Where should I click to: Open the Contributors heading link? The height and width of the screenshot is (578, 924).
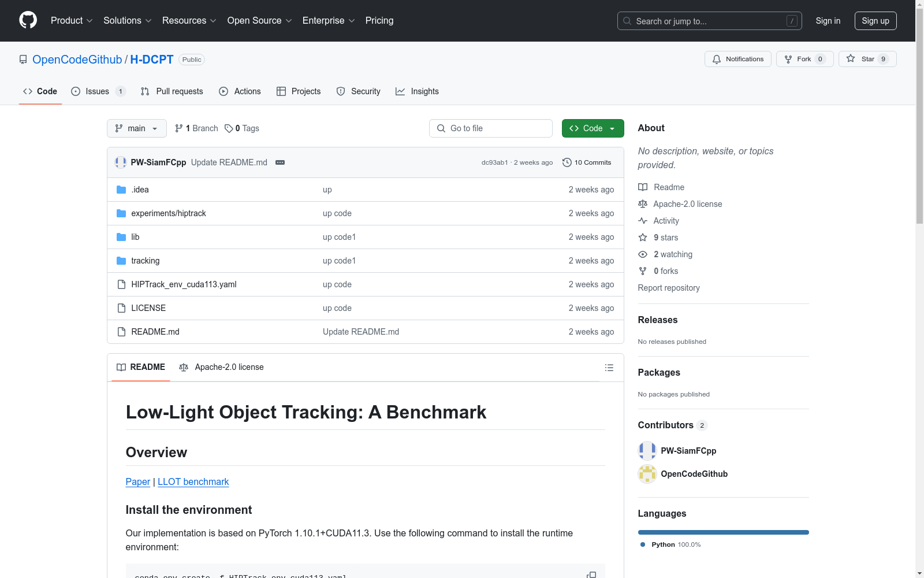click(x=673, y=425)
